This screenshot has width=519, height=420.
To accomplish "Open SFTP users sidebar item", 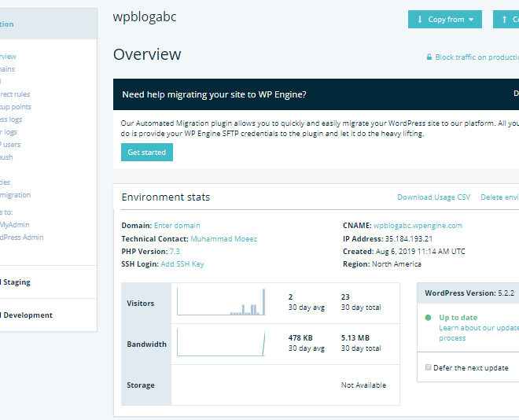I will (10, 145).
